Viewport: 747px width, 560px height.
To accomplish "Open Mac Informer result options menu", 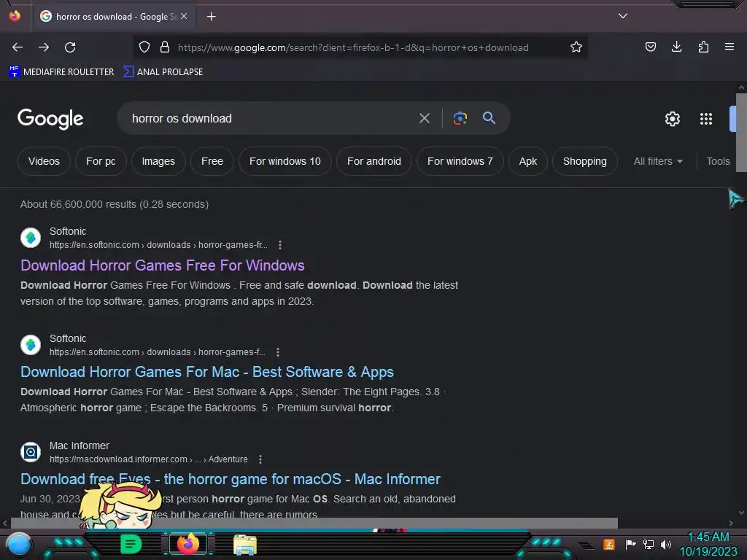I will 260,459.
